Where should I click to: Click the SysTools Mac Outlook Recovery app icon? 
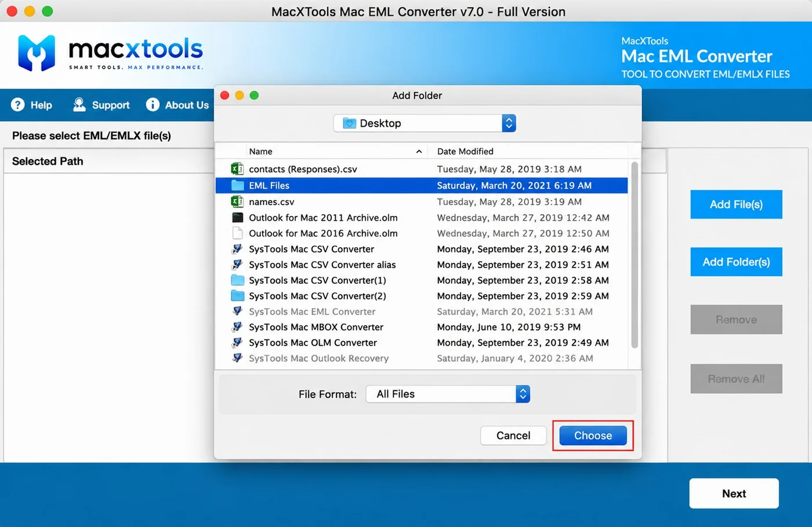pyautogui.click(x=237, y=359)
